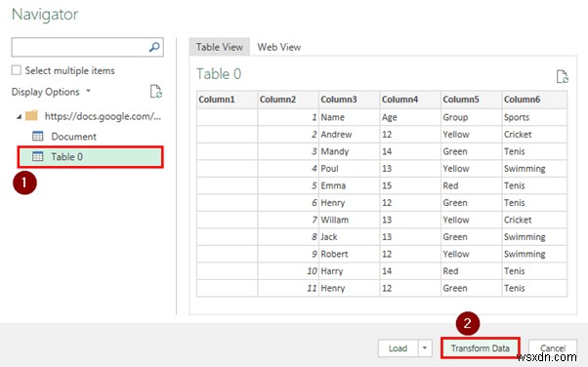Image resolution: width=588 pixels, height=367 pixels.
Task: Click the Mandy name cell
Action: tap(349, 151)
